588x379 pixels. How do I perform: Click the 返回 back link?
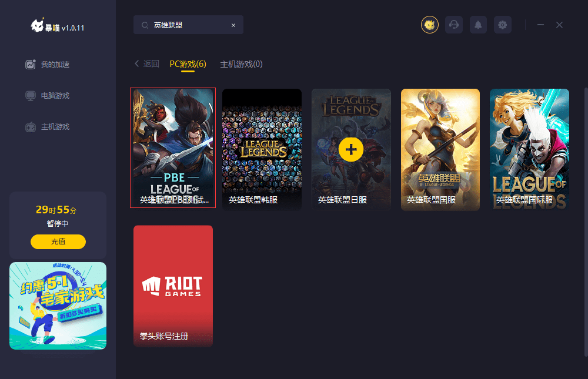coord(147,63)
